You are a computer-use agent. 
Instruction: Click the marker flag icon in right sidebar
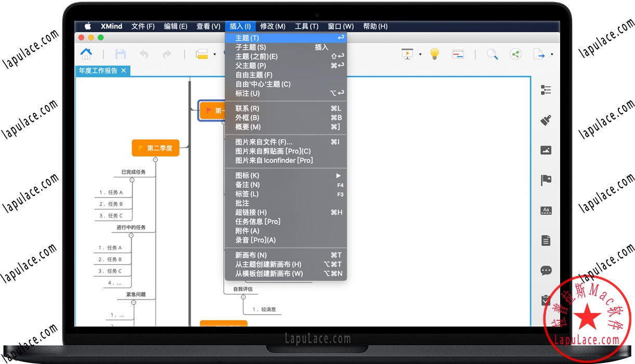click(546, 180)
